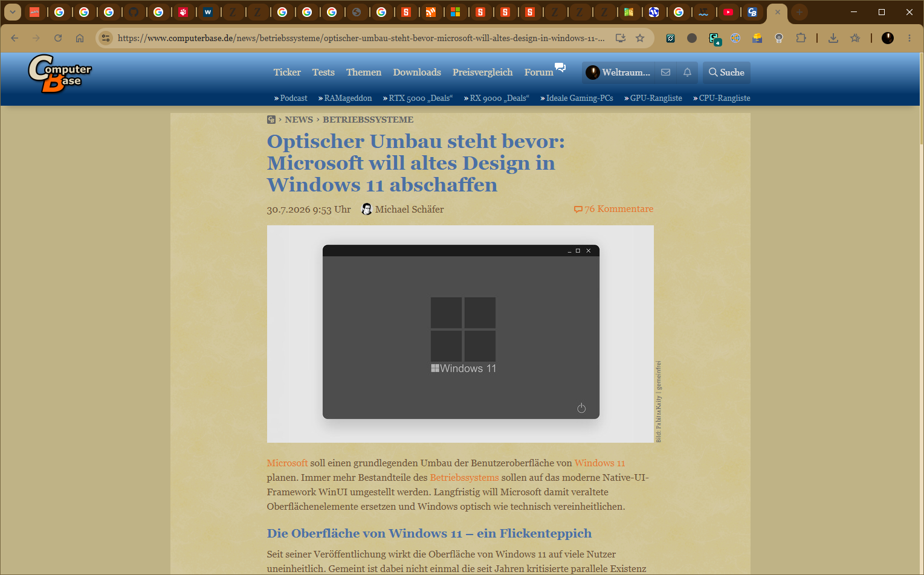
Task: Open the ComputerBase private messages envelope
Action: [666, 72]
